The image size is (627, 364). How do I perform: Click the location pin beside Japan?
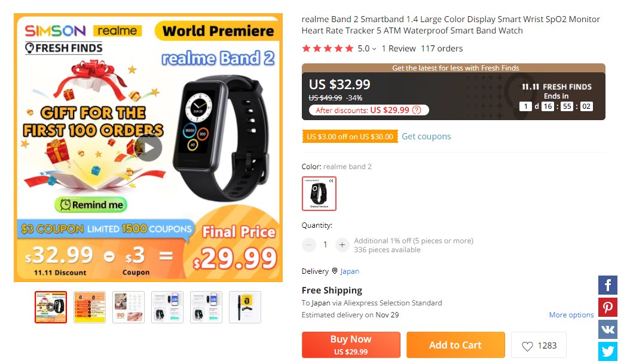click(x=335, y=271)
